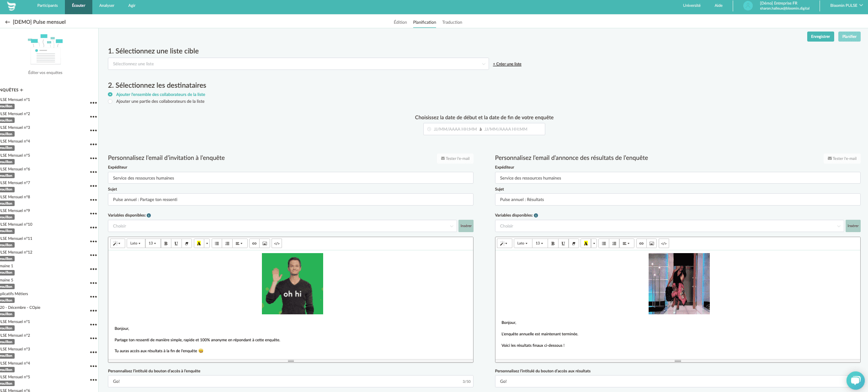868x392 pixels.
Task: Open the 'Sélectionnez une liste' dropdown
Action: click(298, 64)
